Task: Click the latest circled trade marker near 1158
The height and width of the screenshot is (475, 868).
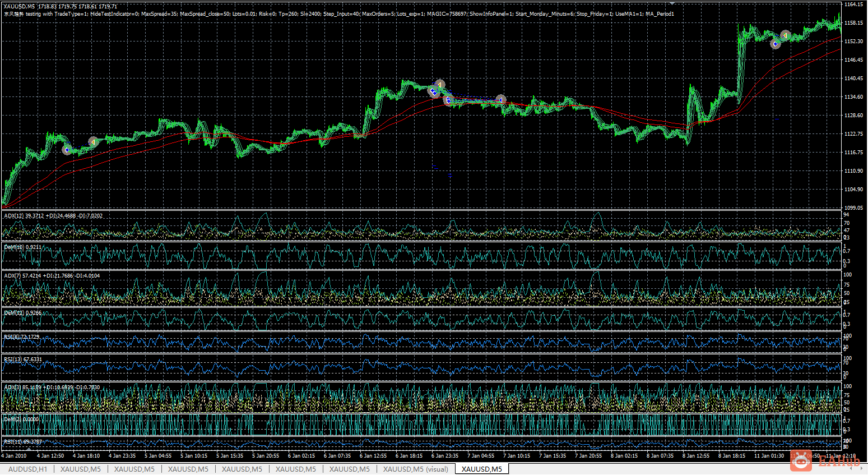Action: pyautogui.click(x=786, y=35)
